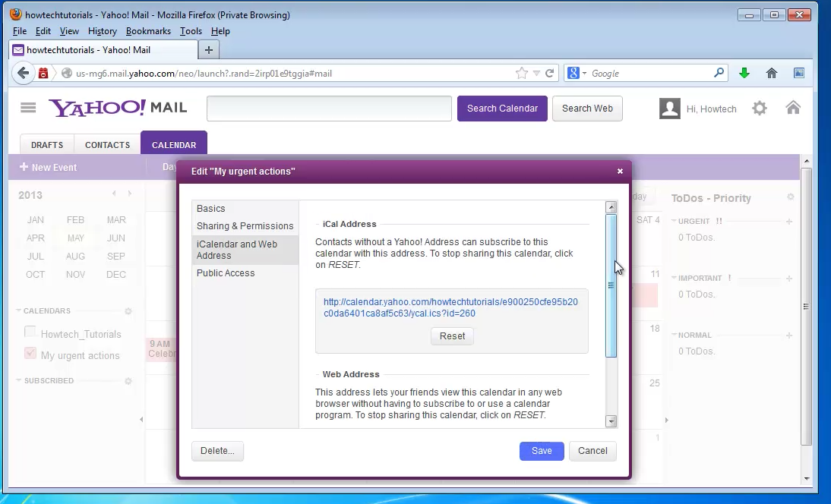Click the search magnifier icon
Screen dimensions: 831x504
pyautogui.click(x=719, y=73)
